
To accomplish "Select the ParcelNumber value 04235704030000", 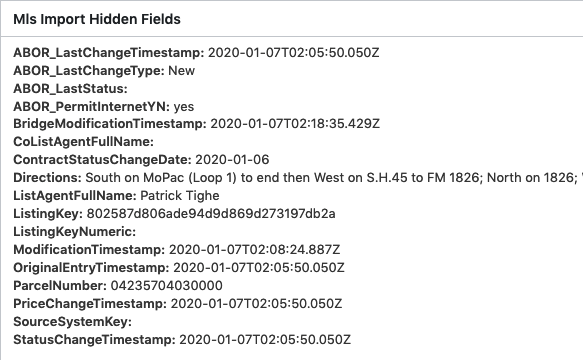I will [167, 286].
